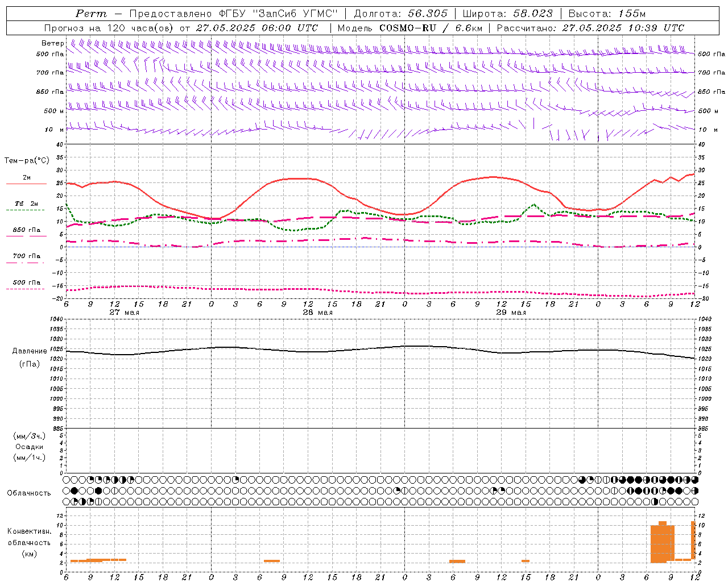Click the "Конвективн." convective cloud label
Screen dimensions: 728x582
pyautogui.click(x=29, y=531)
